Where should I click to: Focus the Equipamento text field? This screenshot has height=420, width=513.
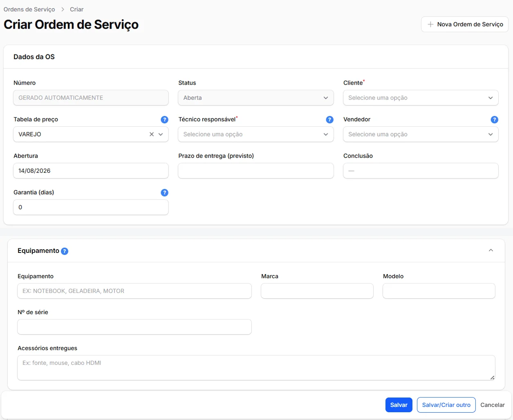pyautogui.click(x=134, y=291)
